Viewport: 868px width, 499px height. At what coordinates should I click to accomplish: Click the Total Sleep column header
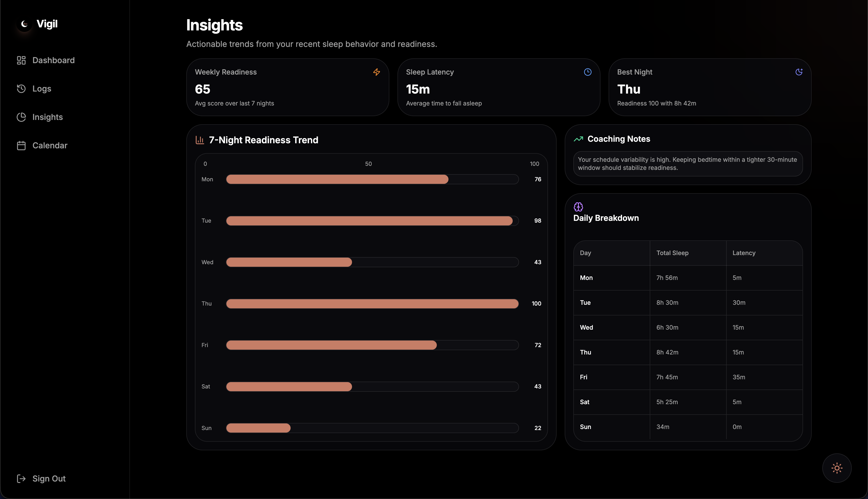672,253
